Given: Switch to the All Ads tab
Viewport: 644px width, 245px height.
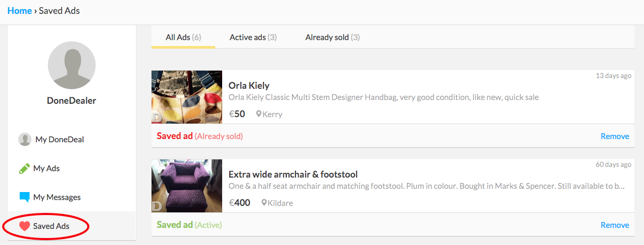Looking at the screenshot, I should (x=183, y=37).
